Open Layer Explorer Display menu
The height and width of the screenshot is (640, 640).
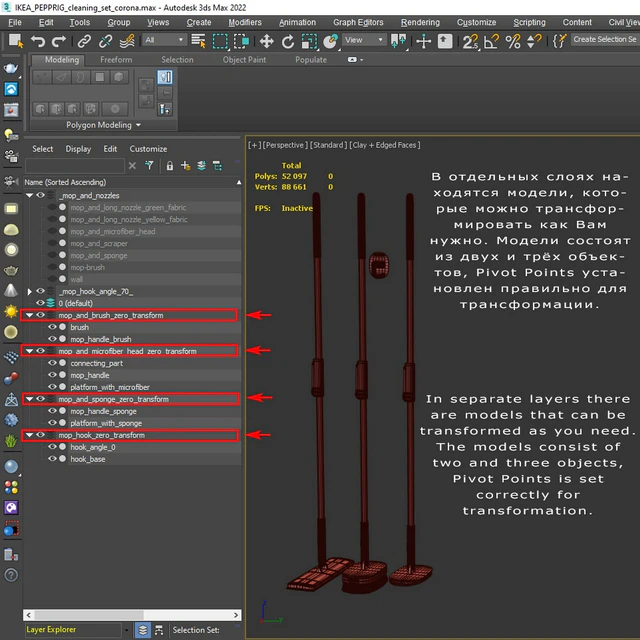pos(78,149)
